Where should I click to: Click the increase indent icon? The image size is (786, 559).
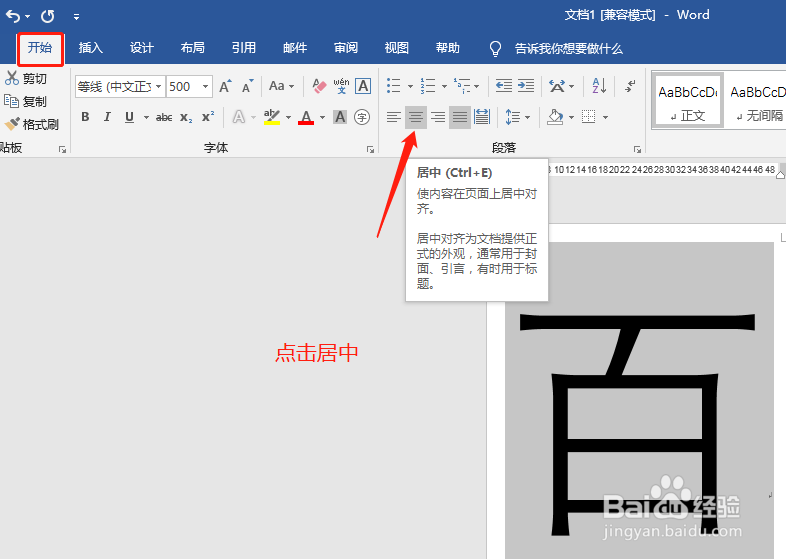click(x=526, y=86)
